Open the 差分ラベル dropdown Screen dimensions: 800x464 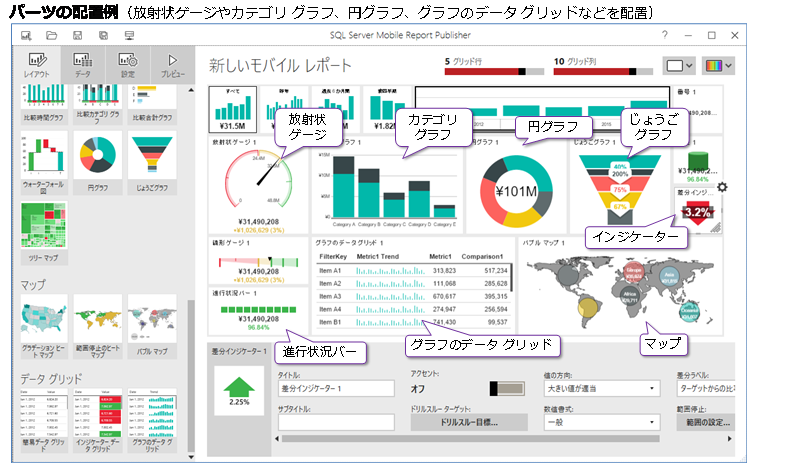pyautogui.click(x=706, y=388)
